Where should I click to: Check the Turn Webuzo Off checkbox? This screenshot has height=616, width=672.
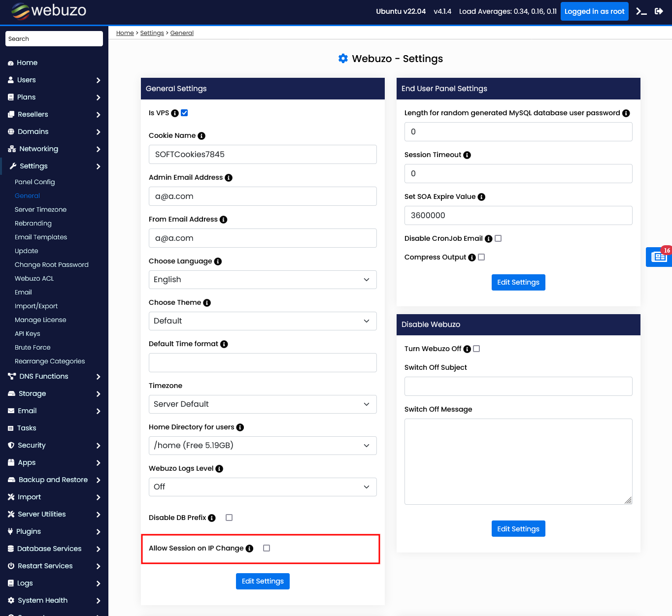point(476,349)
